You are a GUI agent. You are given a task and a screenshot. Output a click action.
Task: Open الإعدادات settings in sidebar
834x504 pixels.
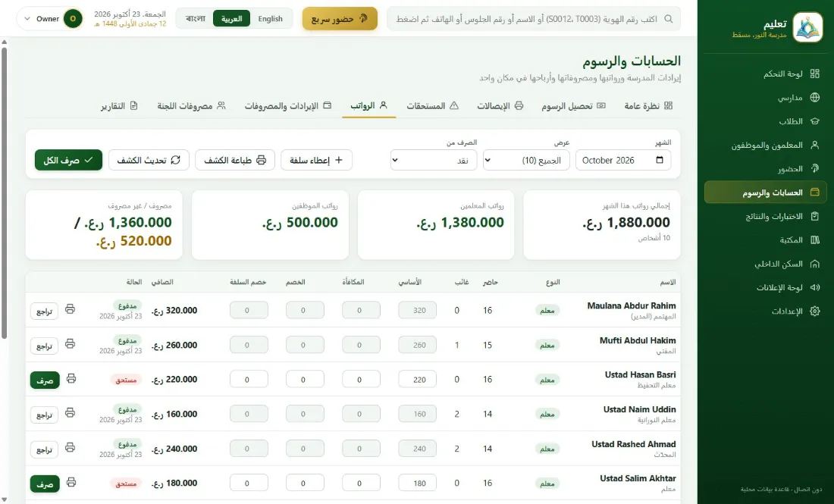pos(766,311)
